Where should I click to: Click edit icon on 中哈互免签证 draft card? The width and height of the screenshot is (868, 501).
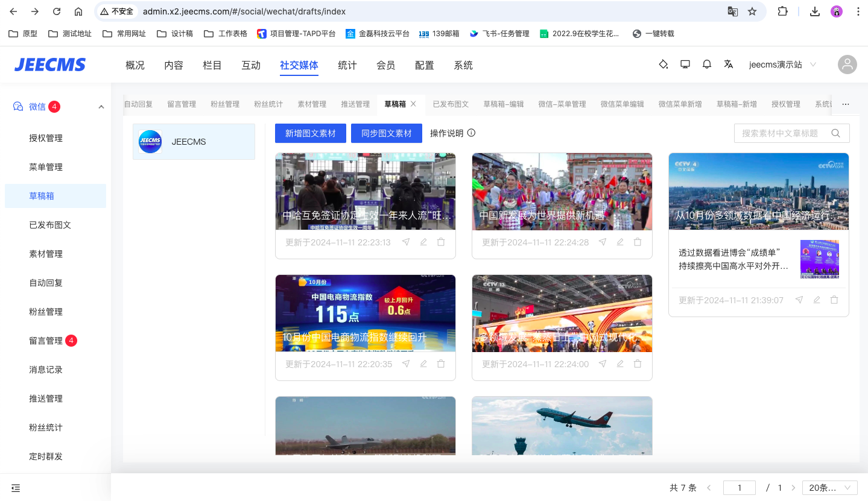pyautogui.click(x=423, y=242)
